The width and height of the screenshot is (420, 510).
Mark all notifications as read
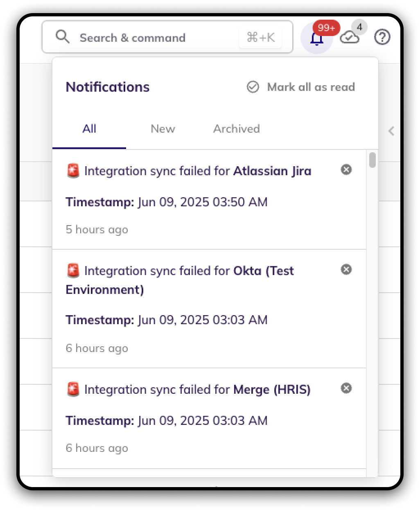coord(301,87)
